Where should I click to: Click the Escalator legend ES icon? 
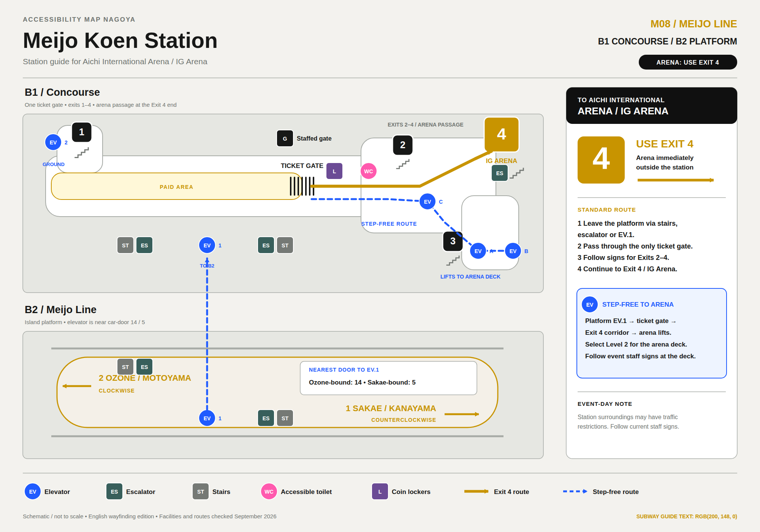(x=114, y=492)
